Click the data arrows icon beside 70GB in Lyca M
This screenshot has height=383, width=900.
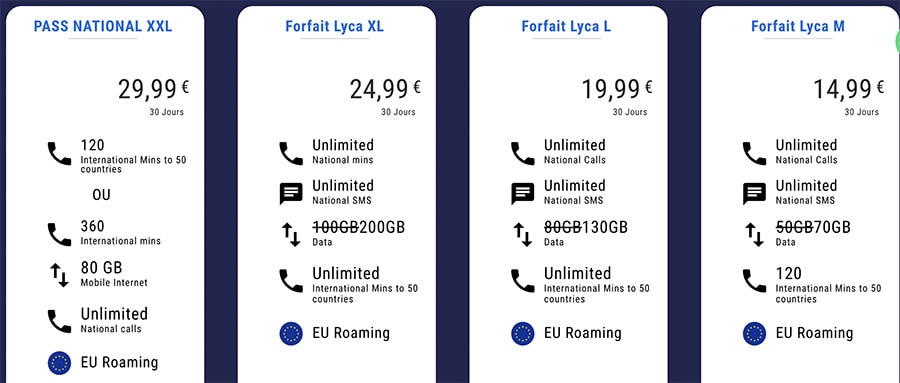754,235
